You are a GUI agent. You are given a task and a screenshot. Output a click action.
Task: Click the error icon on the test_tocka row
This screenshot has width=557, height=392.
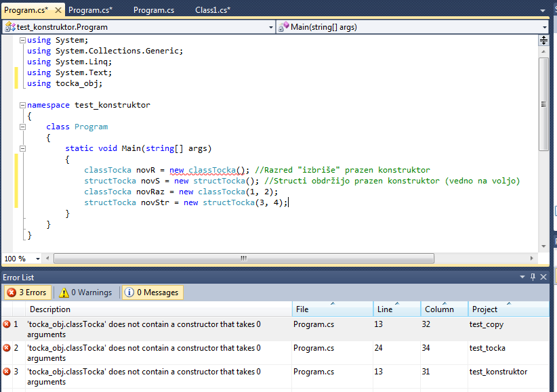7,349
